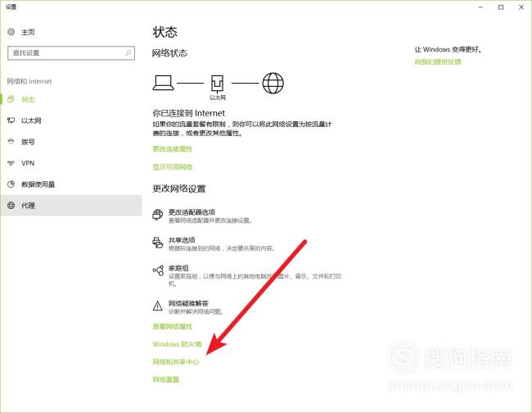Open the 显示可用网络 link
The width and height of the screenshot is (532, 413).
point(173,167)
